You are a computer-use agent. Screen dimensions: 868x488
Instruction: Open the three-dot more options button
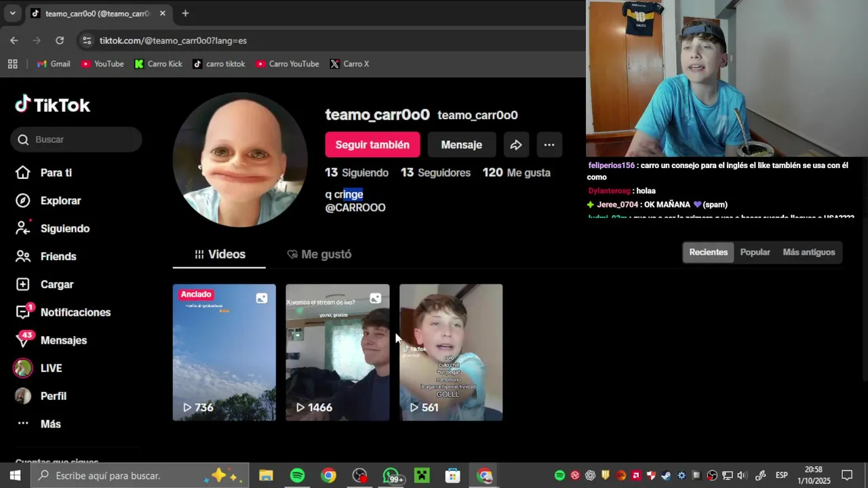pos(549,144)
